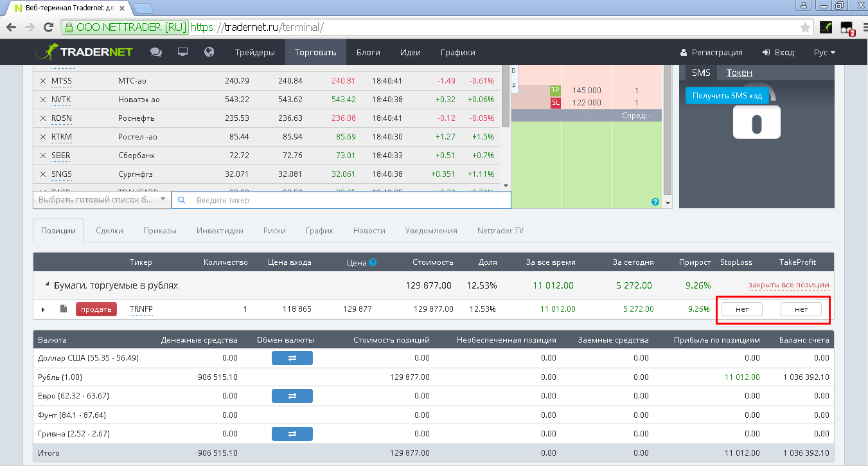Click TakeProfit нет button for TRNFP
The width and height of the screenshot is (868, 466).
[x=801, y=309]
